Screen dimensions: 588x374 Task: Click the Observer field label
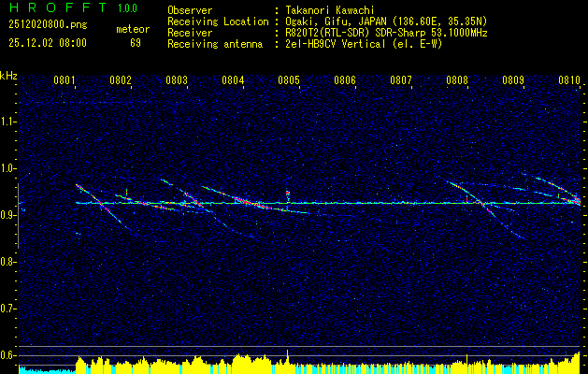click(x=190, y=10)
